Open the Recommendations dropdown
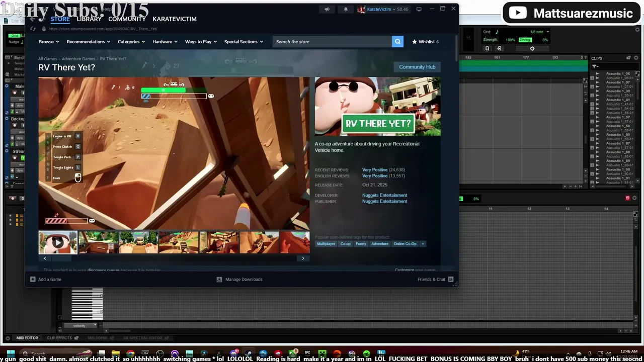 pos(89,42)
